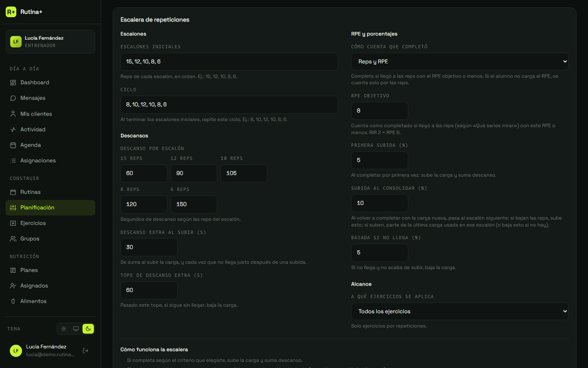Screen dimensions: 588x368
Task: Click lucia@demo.rutina email text
Action: pyautogui.click(x=50, y=355)
